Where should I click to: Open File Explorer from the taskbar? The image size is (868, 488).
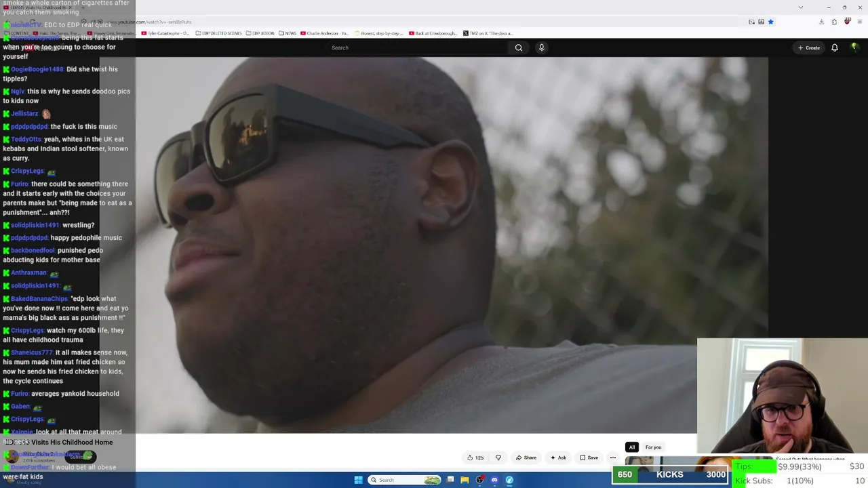tap(465, 480)
